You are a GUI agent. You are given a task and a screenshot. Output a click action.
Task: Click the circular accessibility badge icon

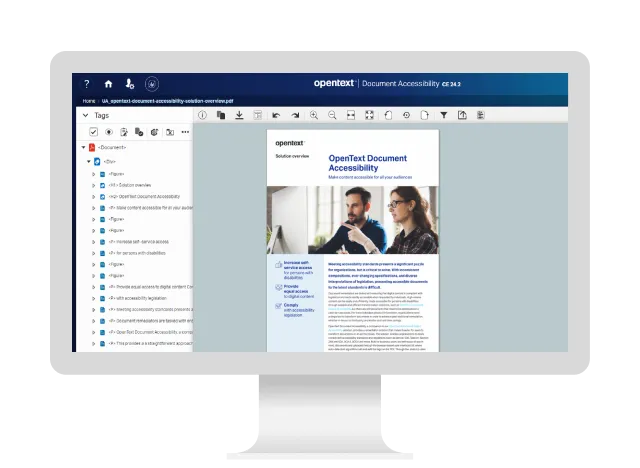[x=152, y=84]
